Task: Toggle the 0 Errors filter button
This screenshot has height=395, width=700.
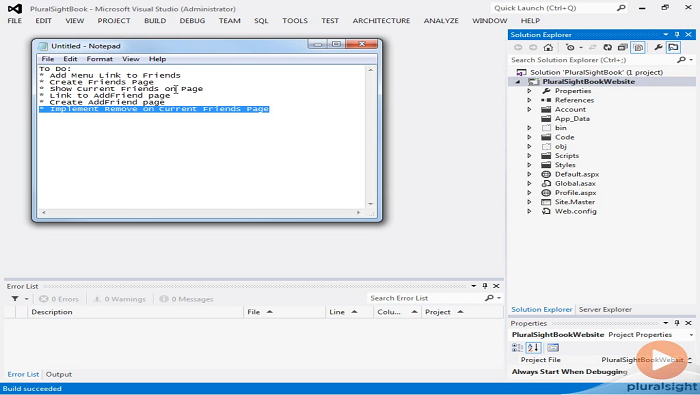Action: pyautogui.click(x=59, y=299)
